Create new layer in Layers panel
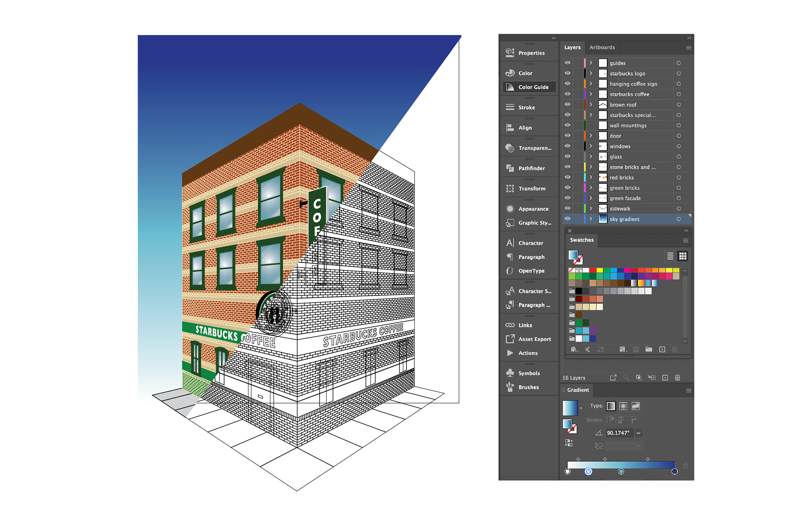This screenshot has height=532, width=798. click(x=665, y=378)
